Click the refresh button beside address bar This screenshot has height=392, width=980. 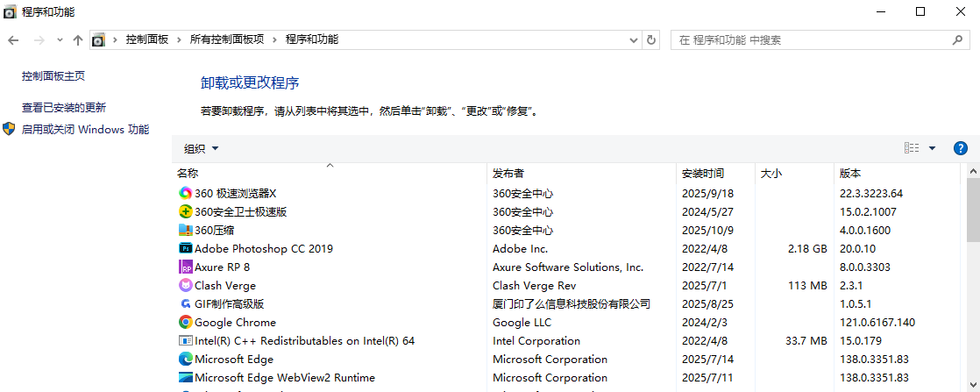(651, 39)
